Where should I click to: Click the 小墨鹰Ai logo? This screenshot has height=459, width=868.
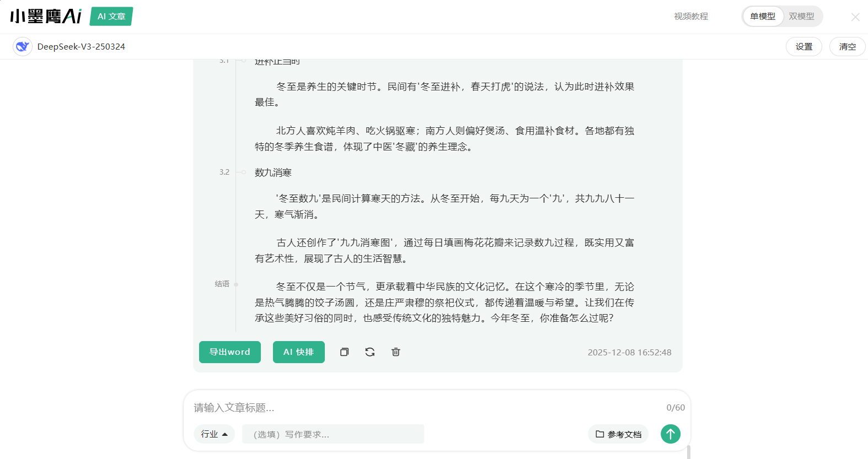point(46,16)
